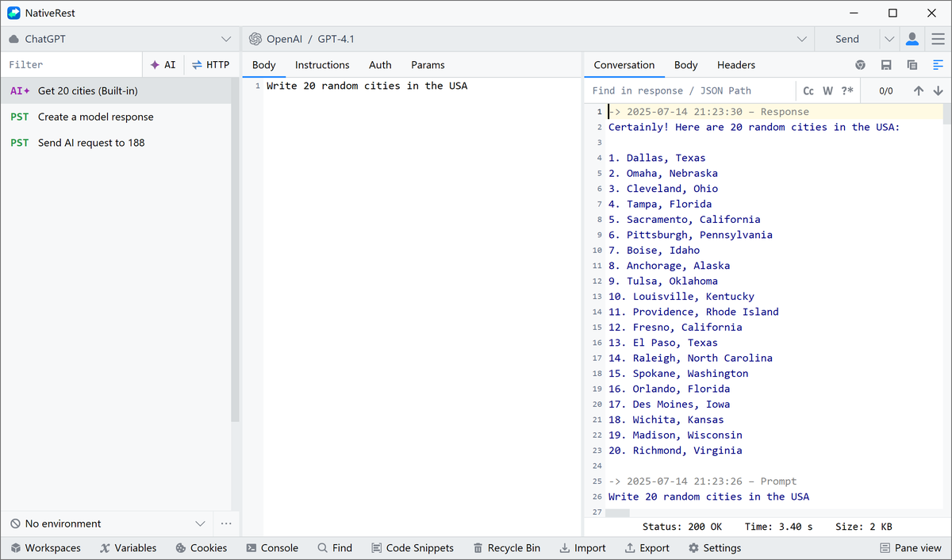952x560 pixels.
Task: Open Workspaces from bottom bar
Action: click(46, 548)
